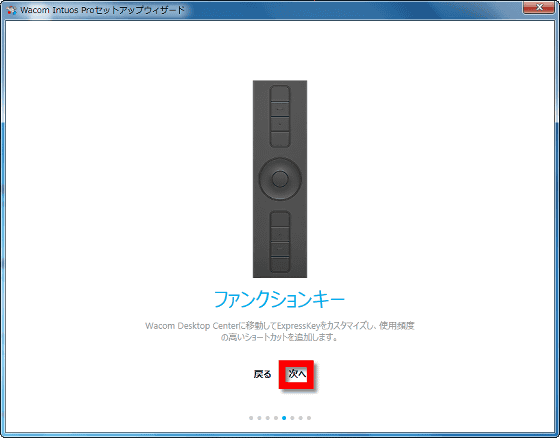560x438 pixels.
Task: Jump to the first page indicator dot
Action: click(x=251, y=418)
